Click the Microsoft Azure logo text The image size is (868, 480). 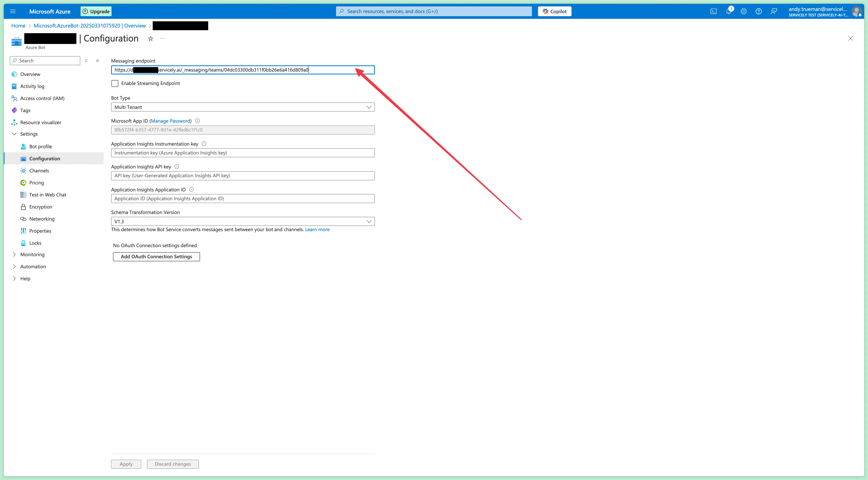[x=50, y=11]
